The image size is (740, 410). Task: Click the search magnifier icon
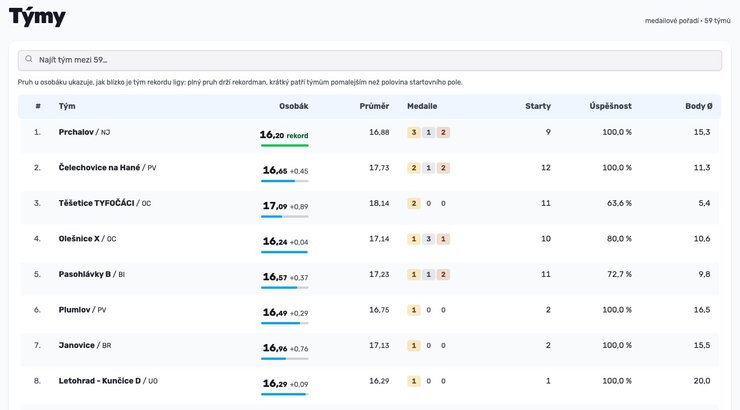[29, 59]
